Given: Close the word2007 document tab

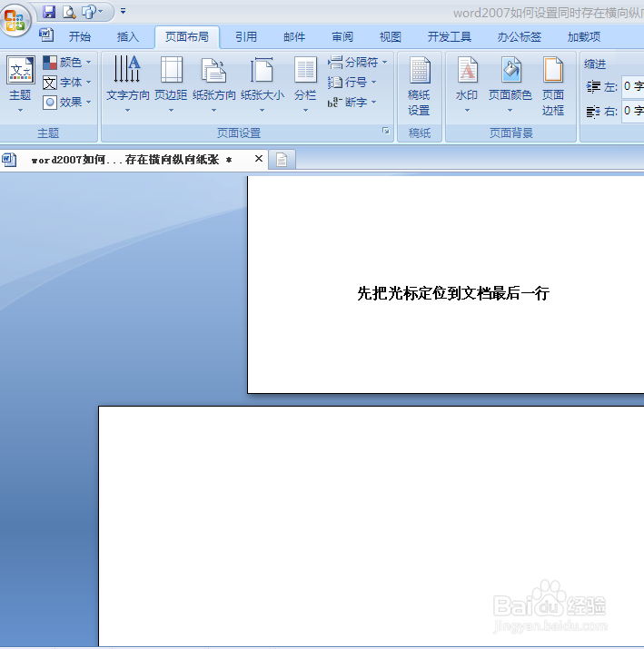Looking at the screenshot, I should [259, 159].
